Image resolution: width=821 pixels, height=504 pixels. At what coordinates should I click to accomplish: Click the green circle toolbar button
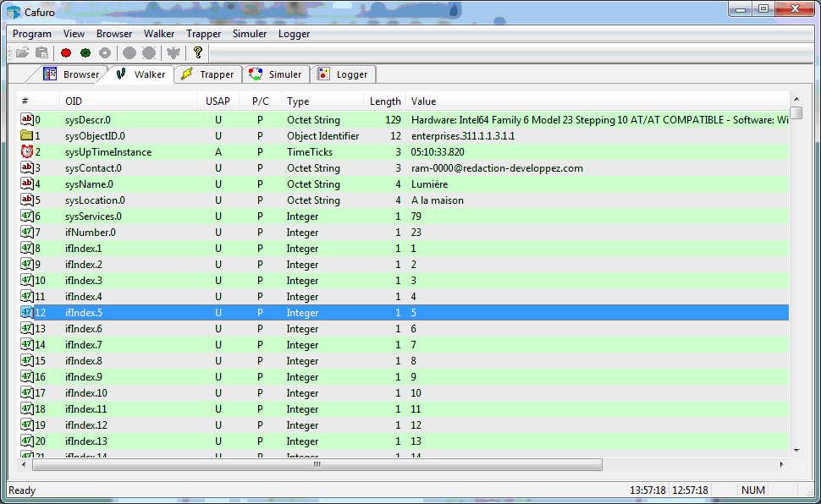pyautogui.click(x=85, y=53)
